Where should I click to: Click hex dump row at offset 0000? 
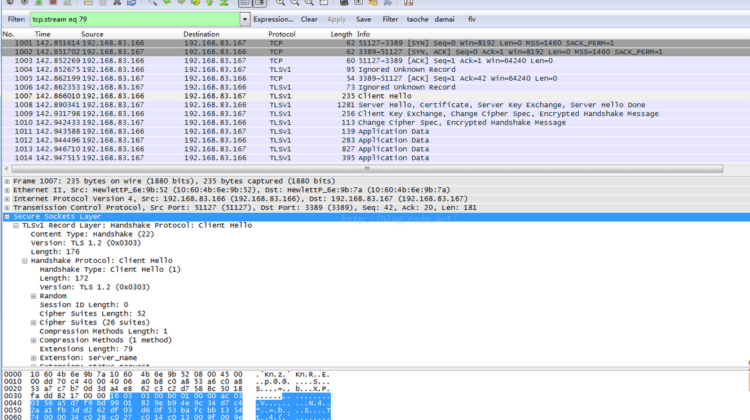[x=166, y=375]
